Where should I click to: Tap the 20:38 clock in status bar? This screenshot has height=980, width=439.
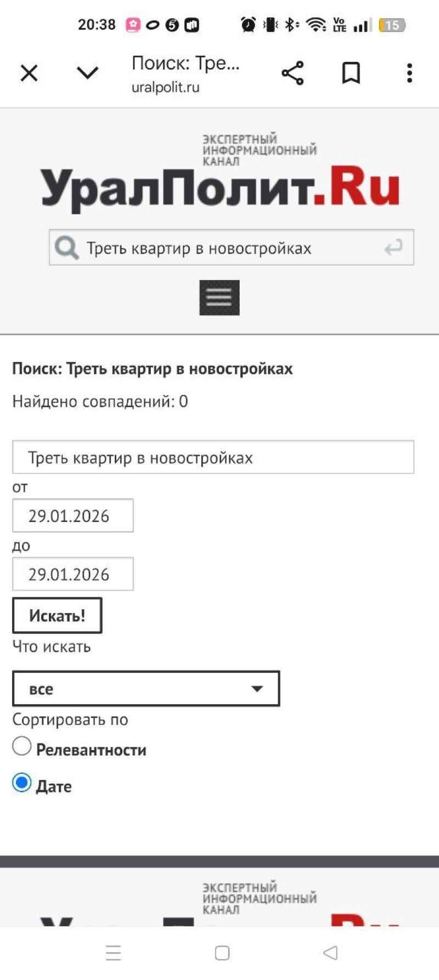point(97,25)
